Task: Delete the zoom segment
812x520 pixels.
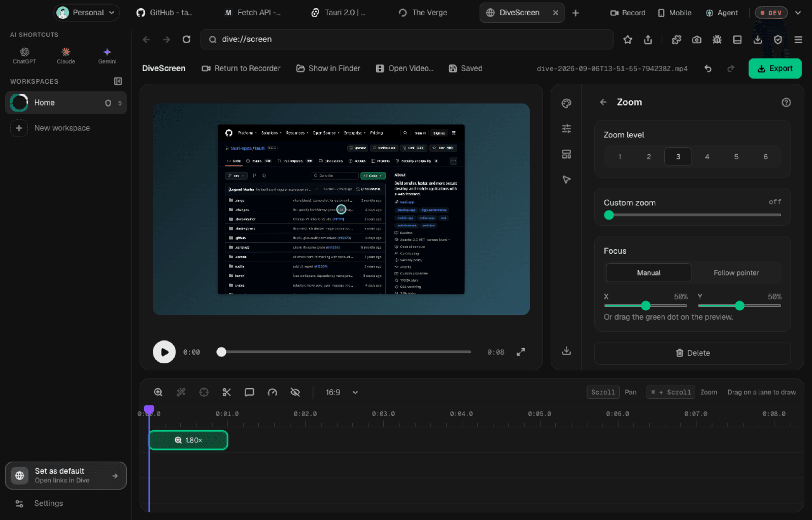Action: click(x=692, y=353)
